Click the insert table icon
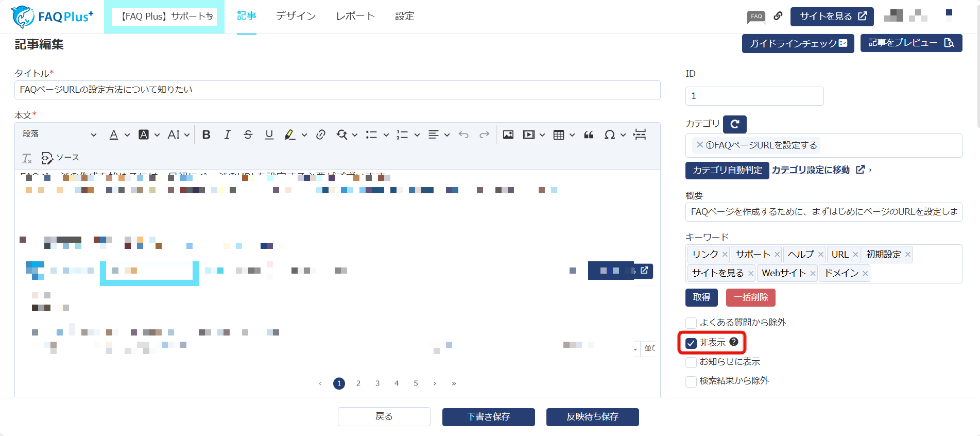The width and height of the screenshot is (980, 436). click(x=559, y=135)
